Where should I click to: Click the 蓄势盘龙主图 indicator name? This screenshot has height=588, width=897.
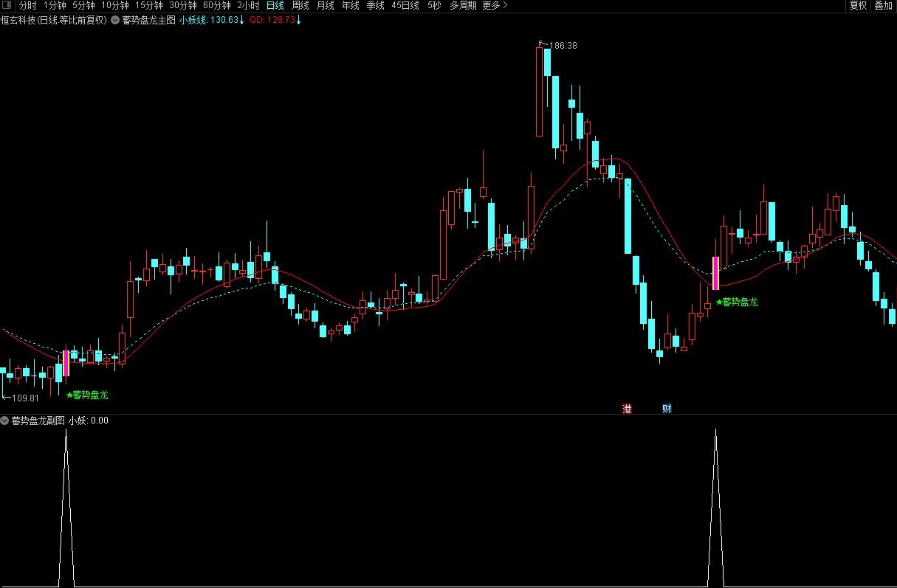(x=149, y=20)
